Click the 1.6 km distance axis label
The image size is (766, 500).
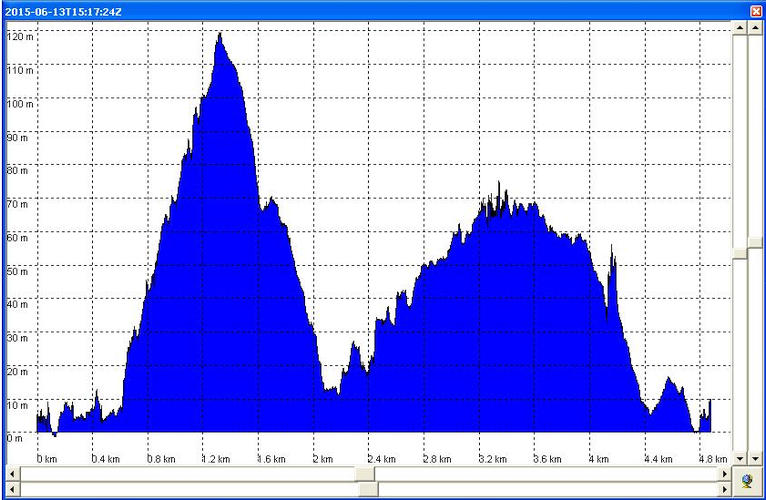(x=272, y=459)
